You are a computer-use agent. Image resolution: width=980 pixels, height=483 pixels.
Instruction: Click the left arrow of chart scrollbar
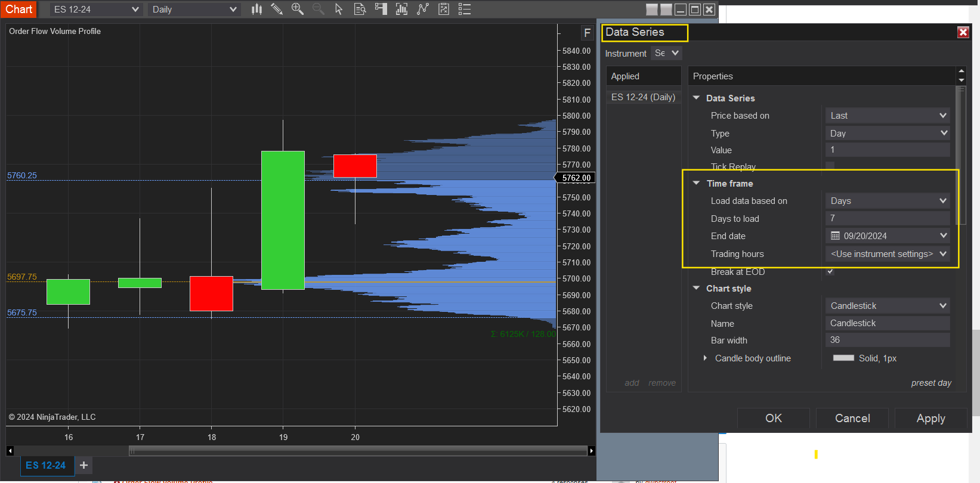click(10, 451)
